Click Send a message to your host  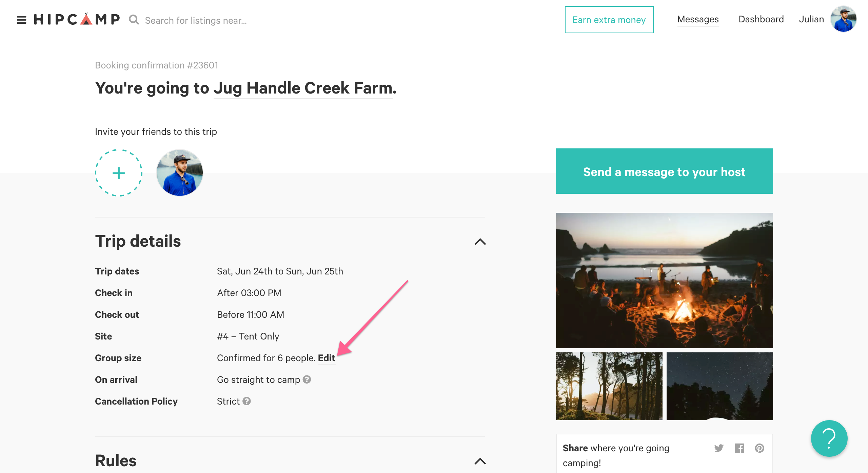[x=664, y=171]
